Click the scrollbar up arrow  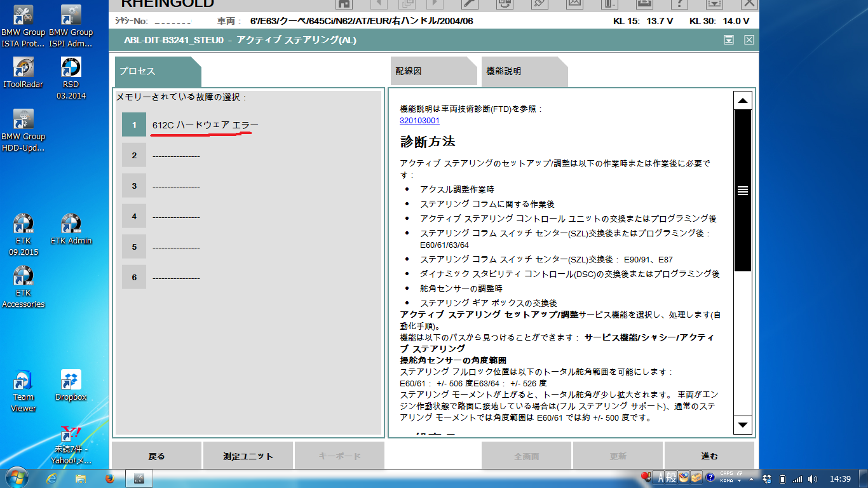pos(742,100)
